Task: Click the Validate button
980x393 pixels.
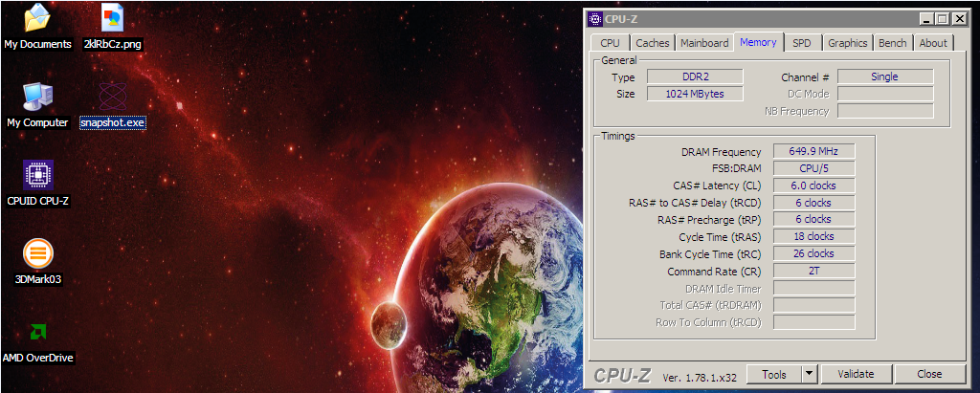Action: pos(856,374)
